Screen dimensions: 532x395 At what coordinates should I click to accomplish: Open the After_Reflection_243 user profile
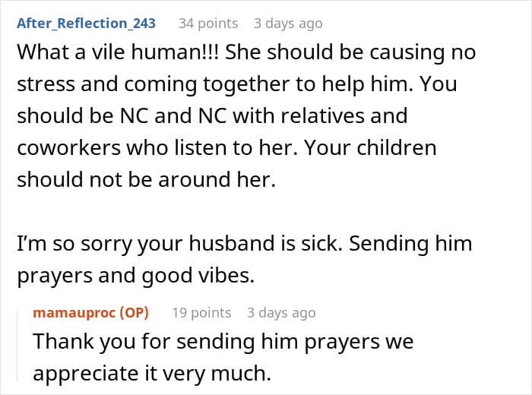(x=86, y=24)
